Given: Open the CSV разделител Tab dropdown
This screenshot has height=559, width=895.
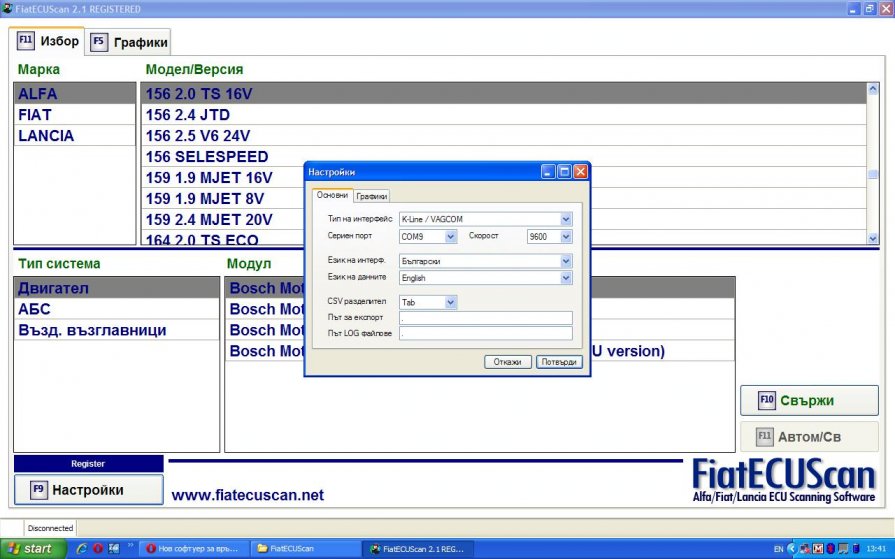Looking at the screenshot, I should [x=451, y=302].
